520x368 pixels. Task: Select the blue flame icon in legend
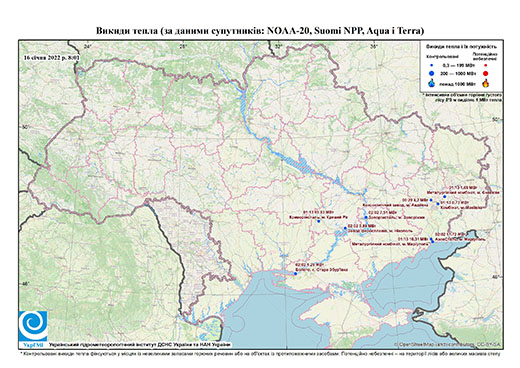point(432,83)
